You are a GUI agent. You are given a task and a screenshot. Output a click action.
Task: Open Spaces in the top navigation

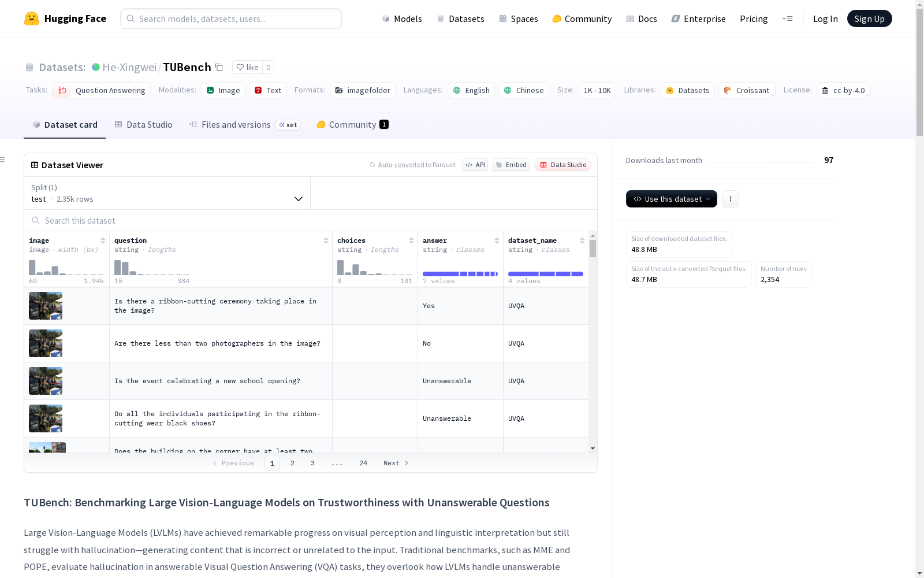pyautogui.click(x=518, y=18)
